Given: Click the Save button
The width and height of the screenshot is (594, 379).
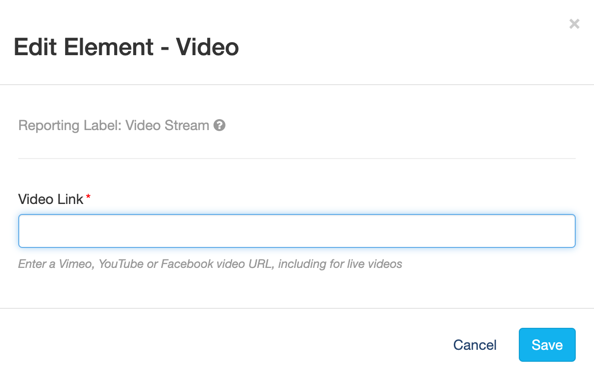Looking at the screenshot, I should [x=547, y=345].
